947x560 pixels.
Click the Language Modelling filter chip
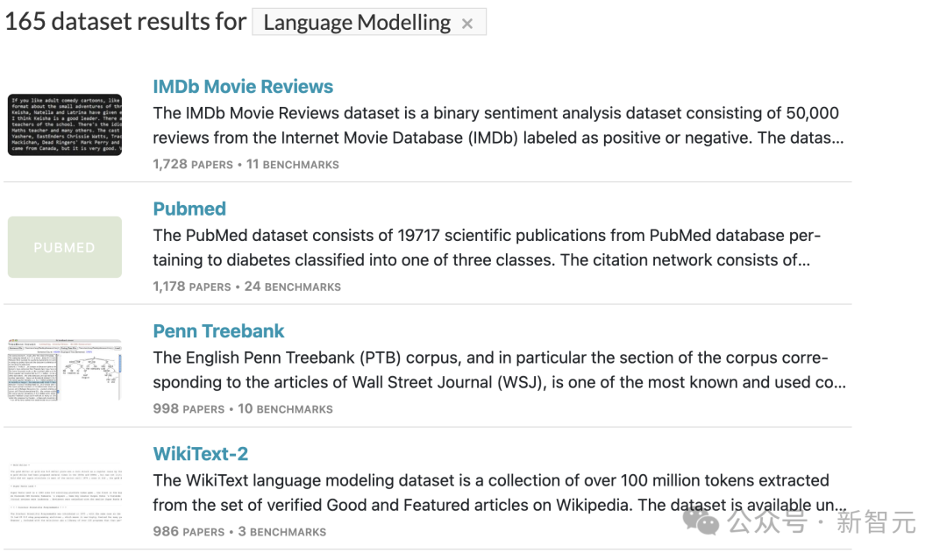pyautogui.click(x=369, y=22)
